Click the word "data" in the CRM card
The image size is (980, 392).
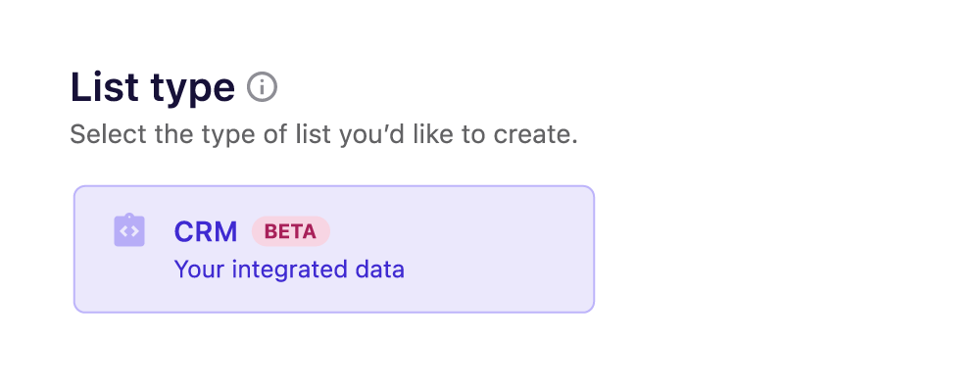[380, 269]
